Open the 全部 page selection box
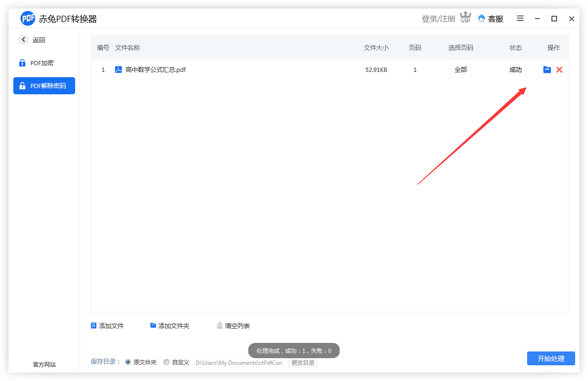The image size is (588, 381). coord(461,70)
